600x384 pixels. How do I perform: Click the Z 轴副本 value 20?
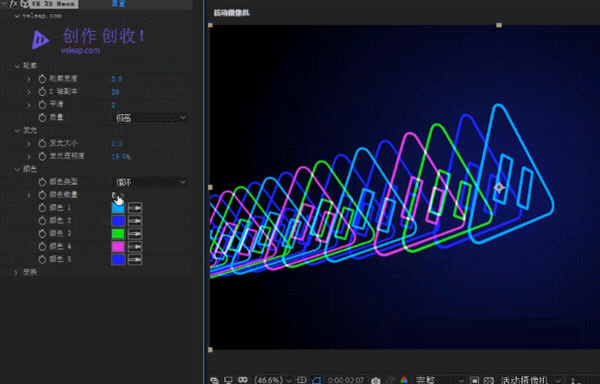(116, 92)
